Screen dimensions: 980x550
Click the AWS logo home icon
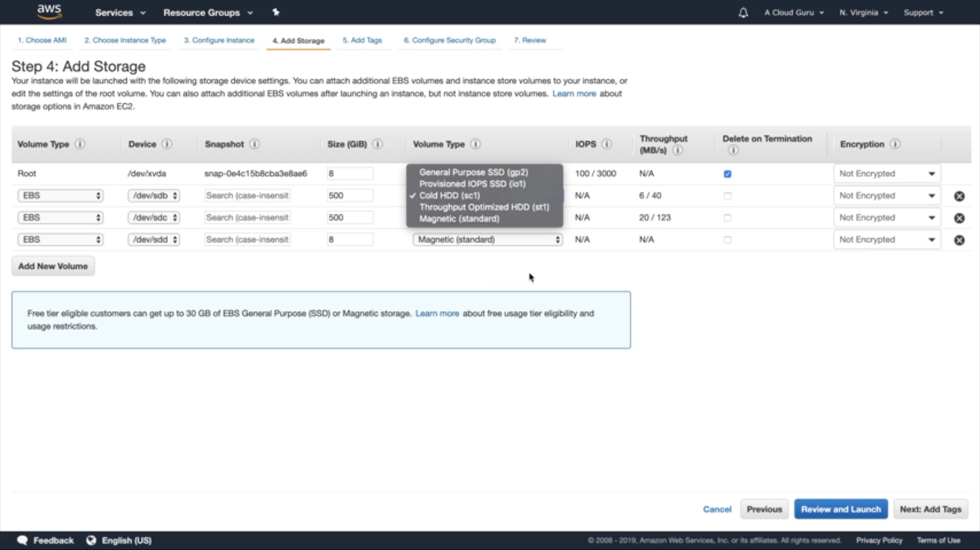[50, 12]
